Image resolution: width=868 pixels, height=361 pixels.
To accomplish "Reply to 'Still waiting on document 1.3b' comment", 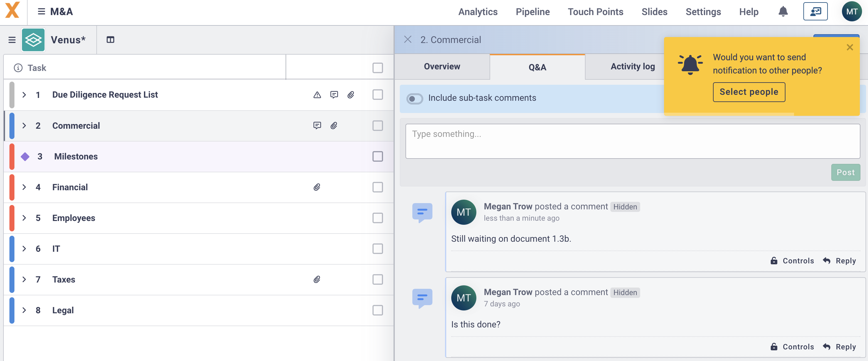I will pyautogui.click(x=839, y=261).
